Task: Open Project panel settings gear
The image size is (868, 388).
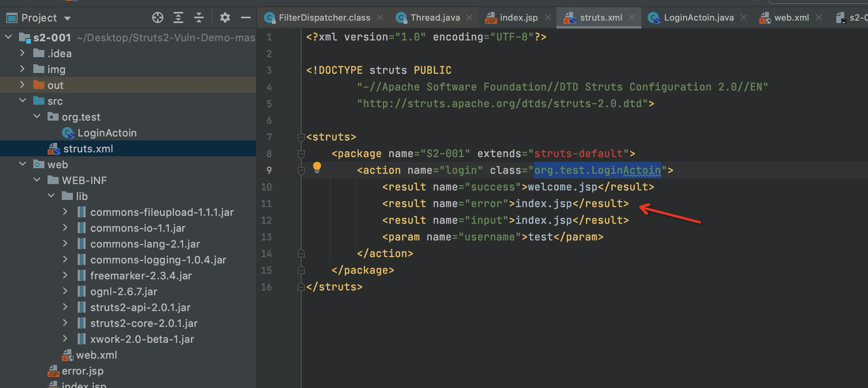Action: point(225,17)
